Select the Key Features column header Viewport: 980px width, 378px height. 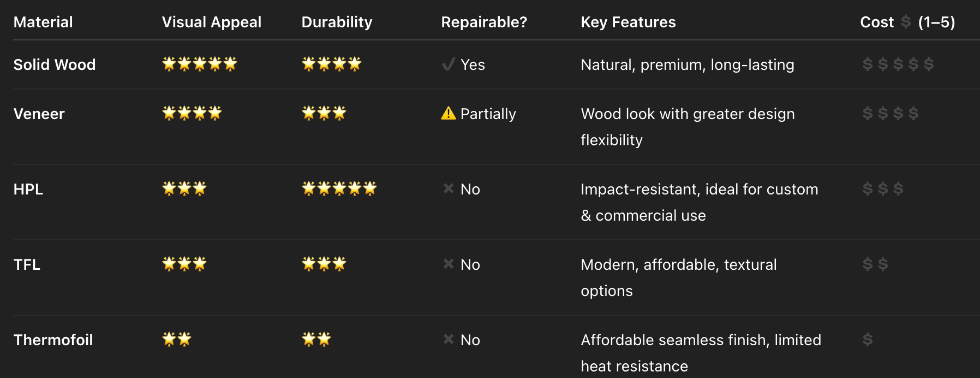(628, 22)
